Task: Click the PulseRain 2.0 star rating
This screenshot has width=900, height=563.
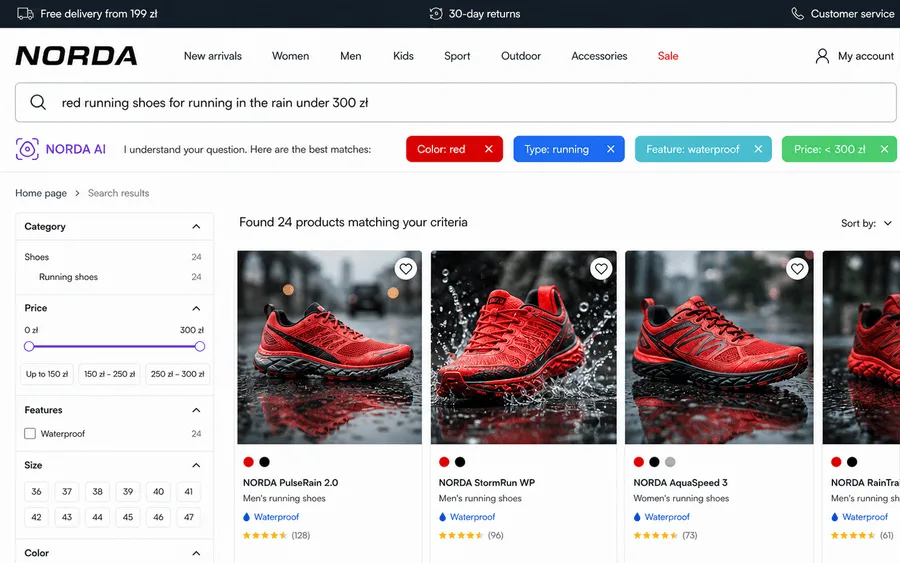Action: 265,535
